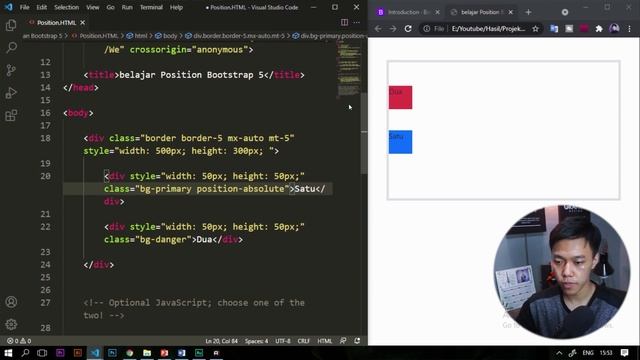The image size is (640, 360).
Task: Click the Position.HTML breadcrumb segment
Action: [95, 36]
